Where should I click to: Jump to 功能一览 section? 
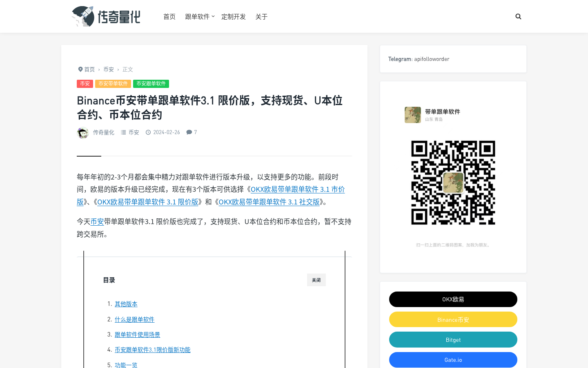[x=126, y=365]
